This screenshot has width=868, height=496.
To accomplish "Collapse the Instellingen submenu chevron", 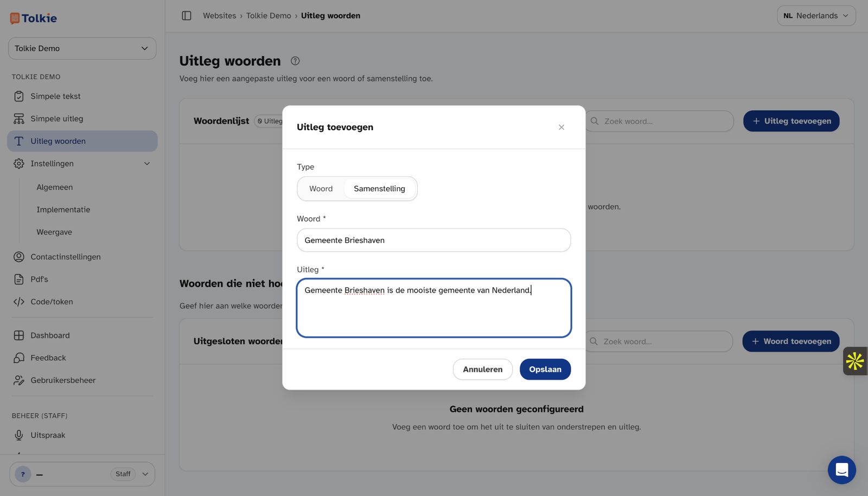I will (147, 163).
